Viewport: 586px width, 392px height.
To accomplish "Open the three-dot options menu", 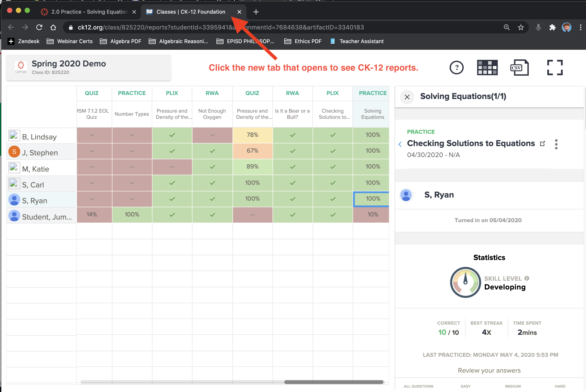I will (x=556, y=144).
